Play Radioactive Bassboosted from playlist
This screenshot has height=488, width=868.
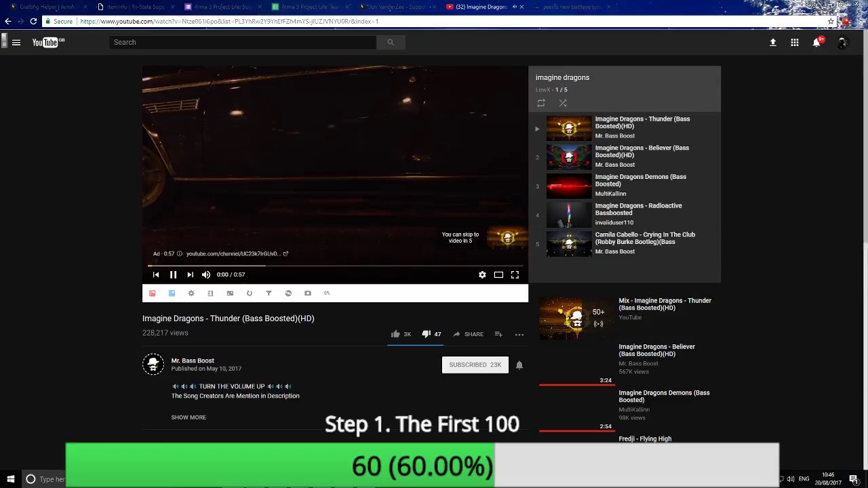[x=624, y=214]
